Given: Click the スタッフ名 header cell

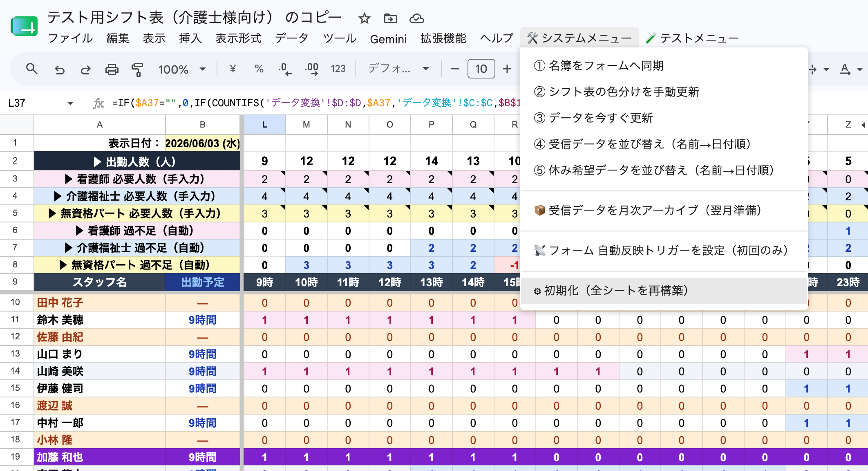Looking at the screenshot, I should pyautogui.click(x=99, y=282).
